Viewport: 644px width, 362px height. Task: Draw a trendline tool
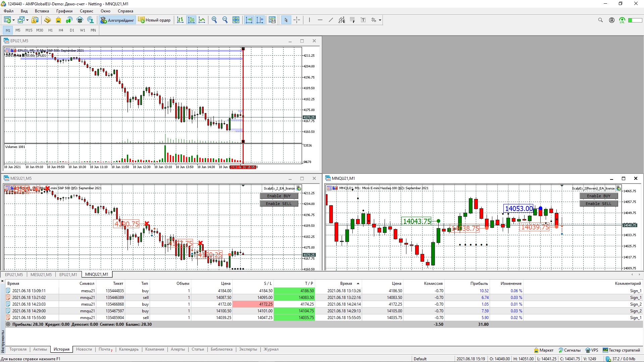point(331,20)
